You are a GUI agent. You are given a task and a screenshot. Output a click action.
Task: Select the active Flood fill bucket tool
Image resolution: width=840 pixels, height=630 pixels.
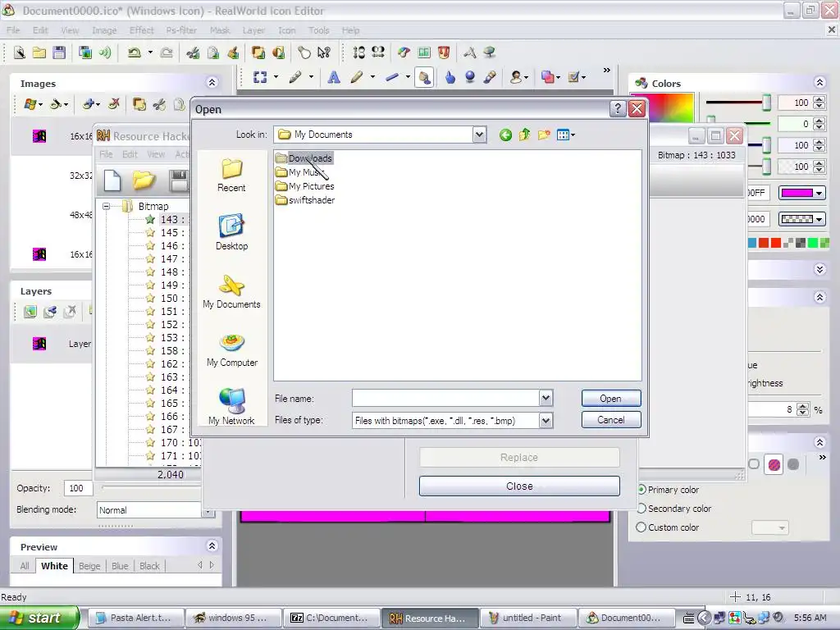tap(424, 78)
